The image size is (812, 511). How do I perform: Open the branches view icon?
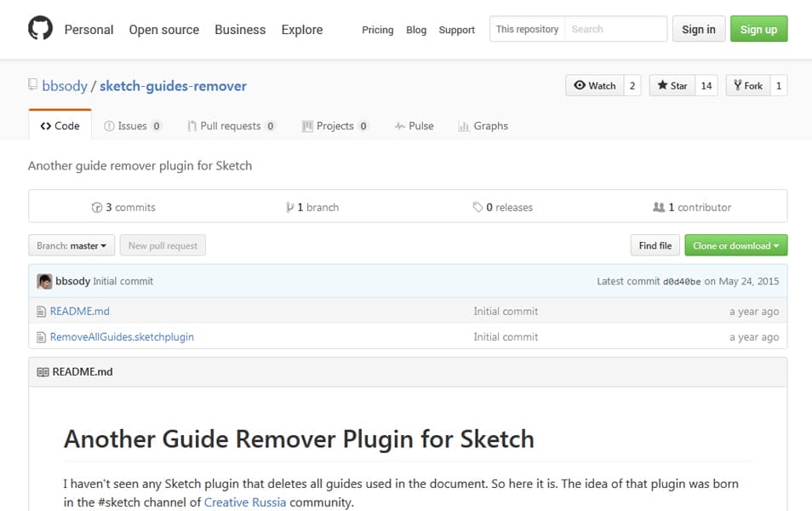pyautogui.click(x=289, y=206)
